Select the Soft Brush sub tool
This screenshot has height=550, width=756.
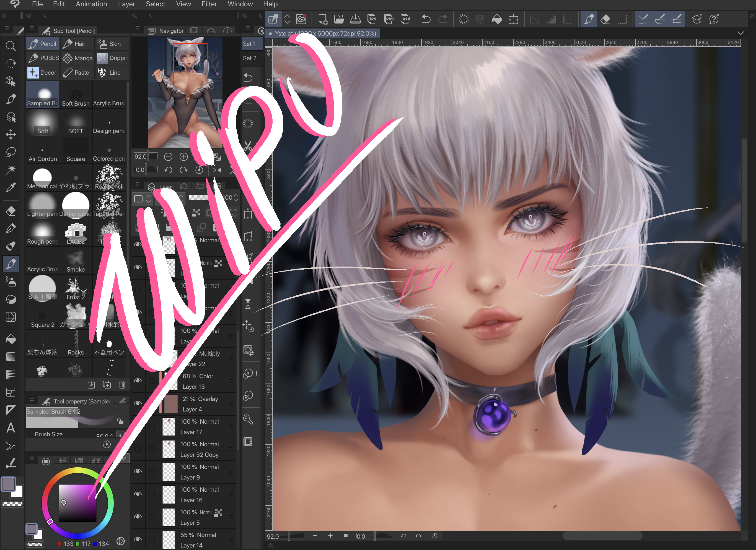tap(76, 95)
